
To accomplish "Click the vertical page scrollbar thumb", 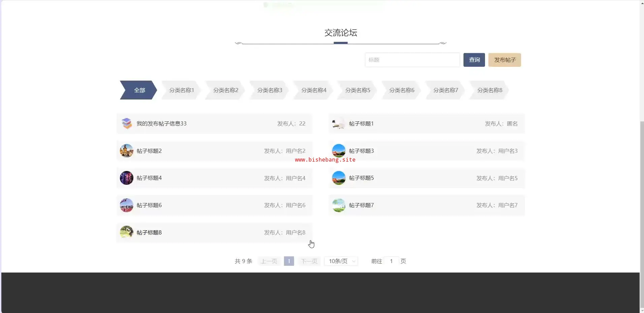I will coord(642,214).
